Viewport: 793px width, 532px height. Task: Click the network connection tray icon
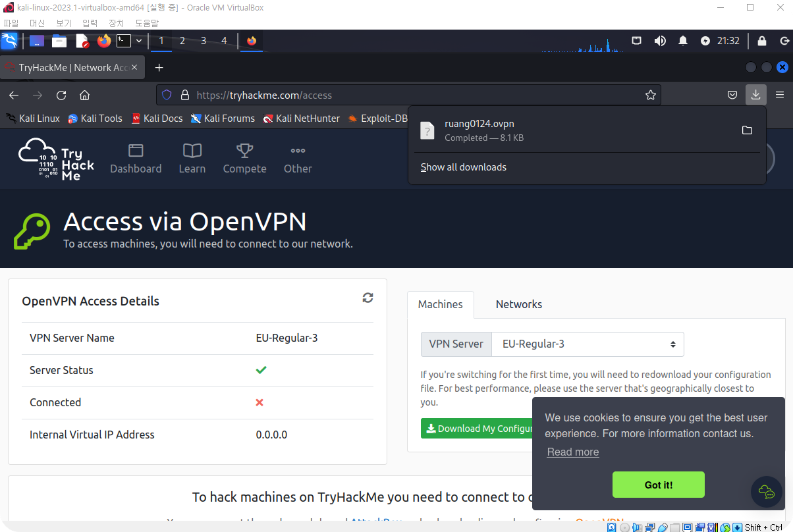(637, 41)
